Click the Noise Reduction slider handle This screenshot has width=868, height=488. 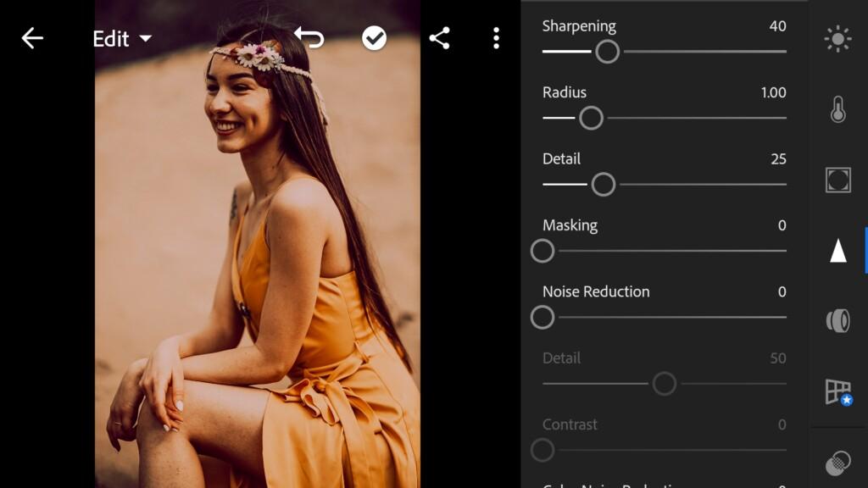(x=542, y=317)
